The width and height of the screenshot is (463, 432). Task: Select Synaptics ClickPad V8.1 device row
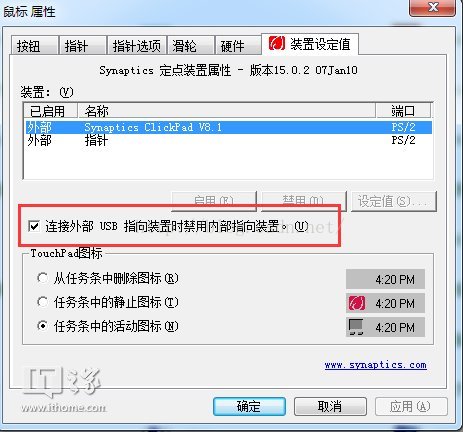228,127
